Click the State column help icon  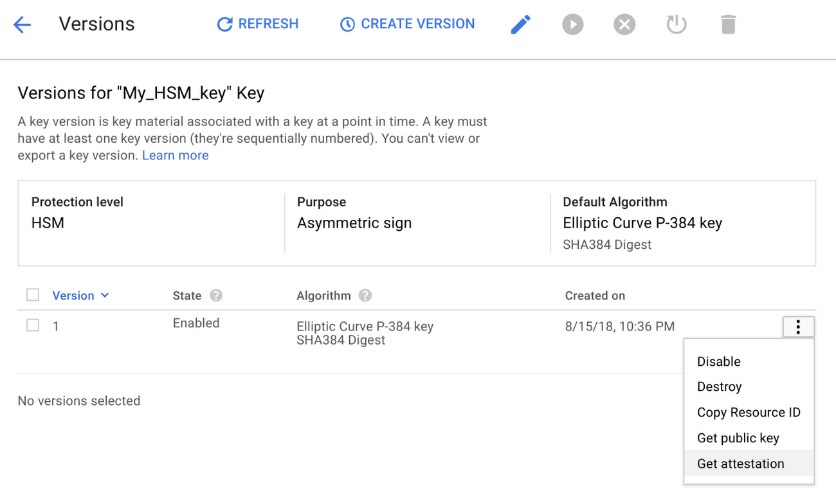(x=216, y=296)
